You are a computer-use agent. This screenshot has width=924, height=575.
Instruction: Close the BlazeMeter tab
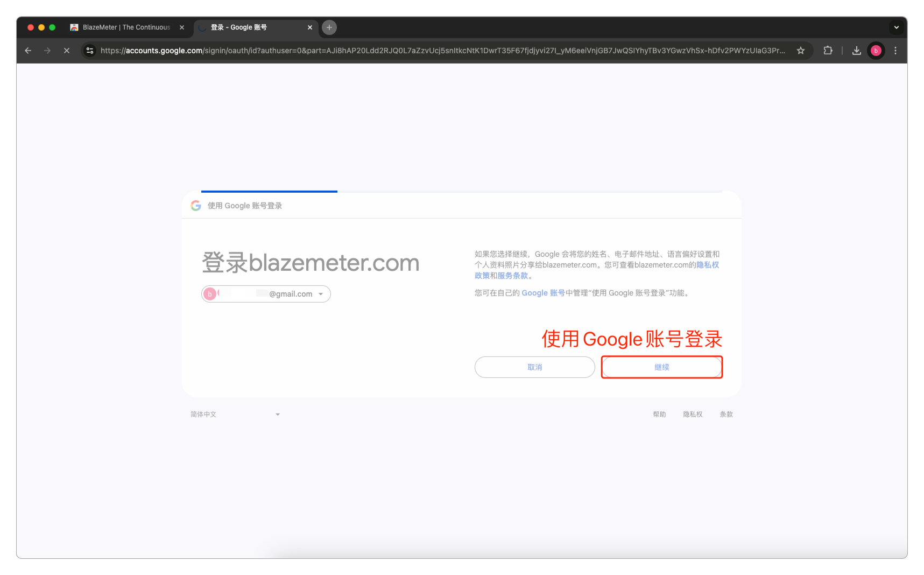(x=182, y=27)
